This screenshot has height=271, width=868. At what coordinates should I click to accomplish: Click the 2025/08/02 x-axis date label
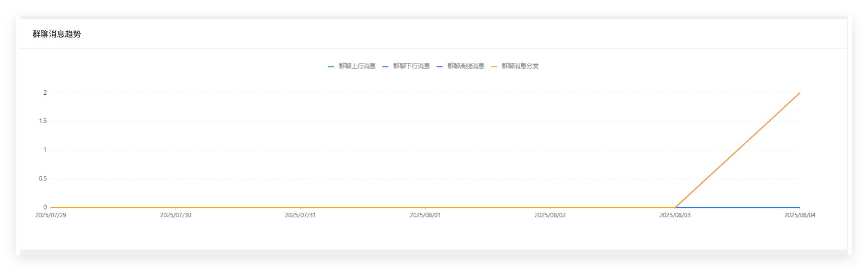[x=550, y=215]
